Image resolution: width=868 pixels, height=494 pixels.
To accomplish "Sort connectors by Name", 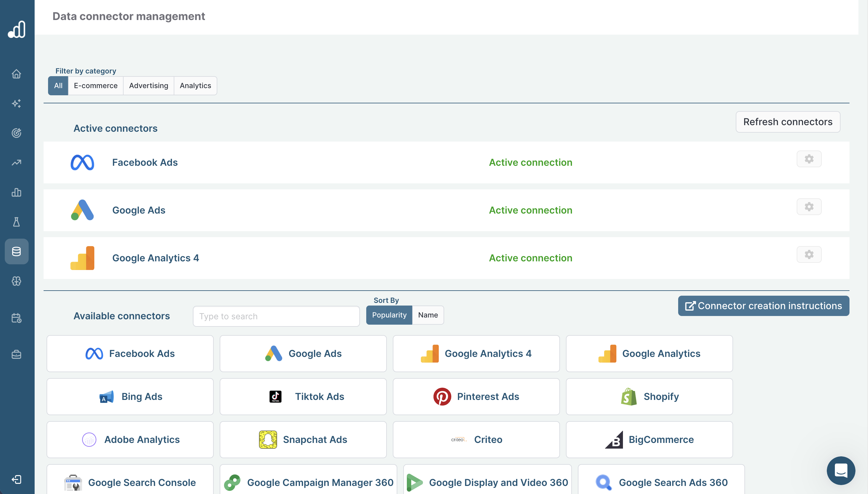I will [x=427, y=315].
